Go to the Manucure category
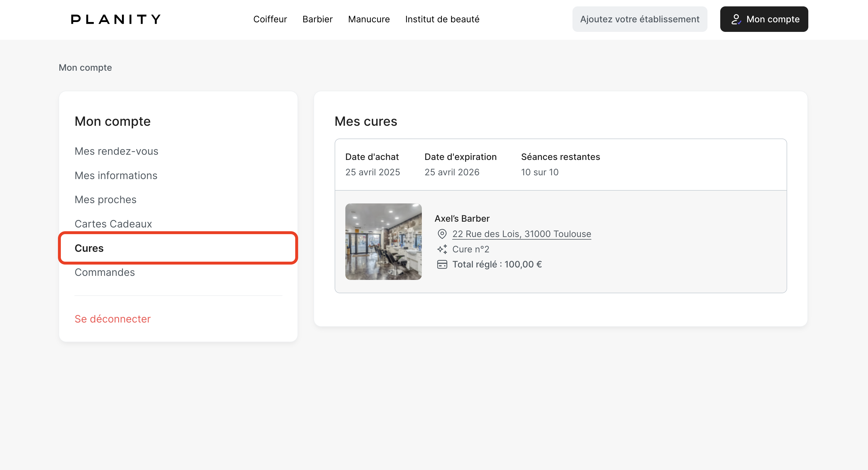 coord(369,19)
